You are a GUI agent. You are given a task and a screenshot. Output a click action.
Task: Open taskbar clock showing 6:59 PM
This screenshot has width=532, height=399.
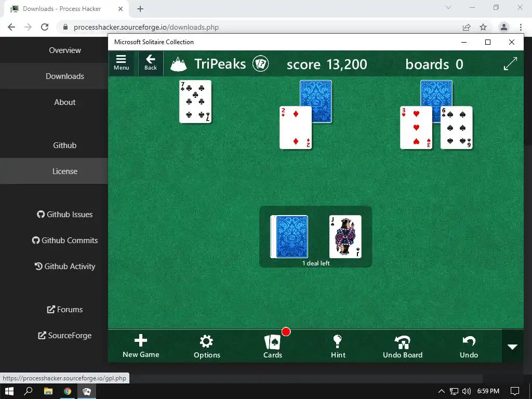[488, 391]
